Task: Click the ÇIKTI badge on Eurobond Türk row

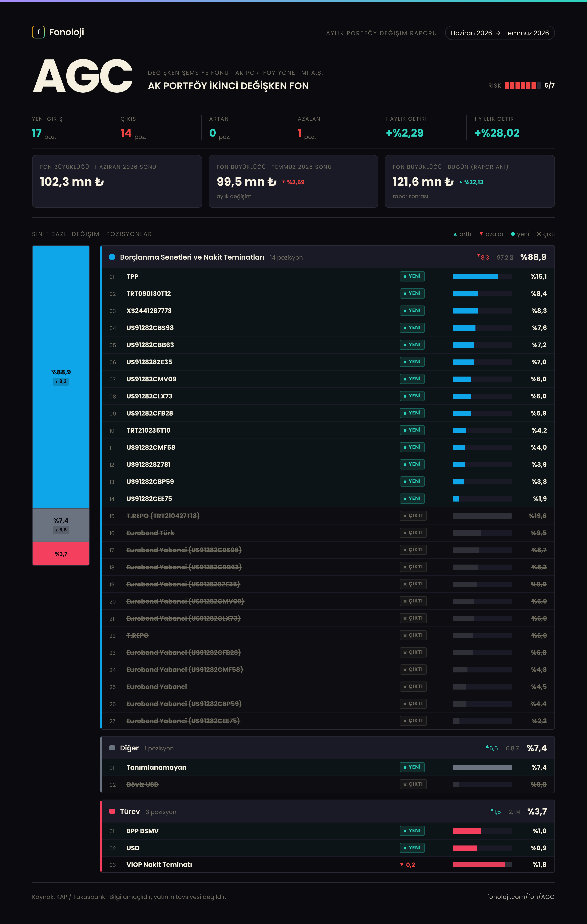Action: [x=413, y=533]
